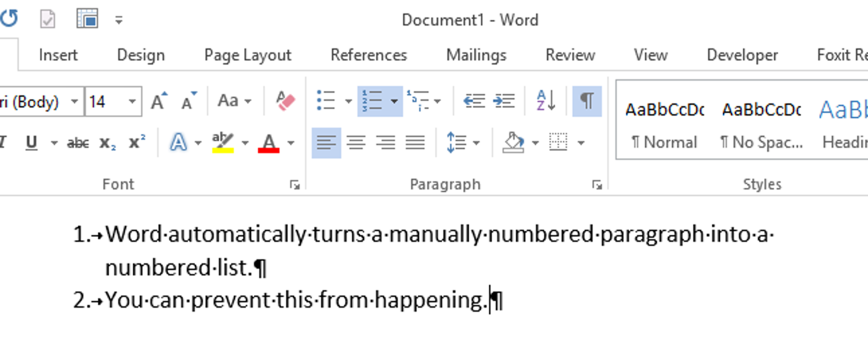
Task: Select Align Right
Action: [x=386, y=142]
